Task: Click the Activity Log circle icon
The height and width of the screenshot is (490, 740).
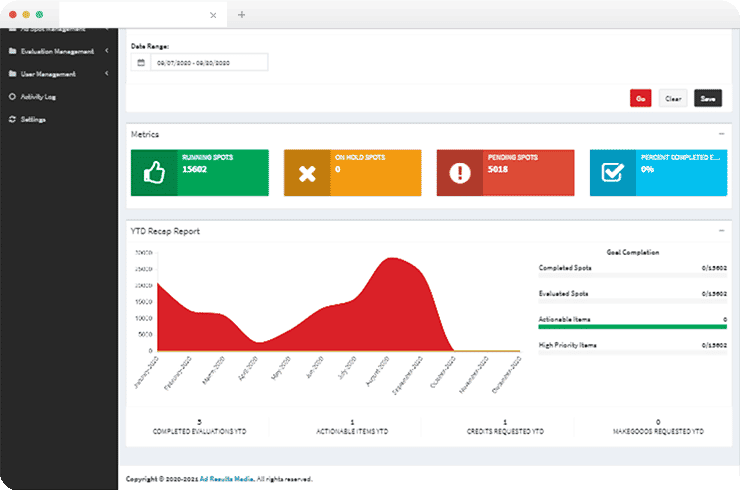Action: 12,97
